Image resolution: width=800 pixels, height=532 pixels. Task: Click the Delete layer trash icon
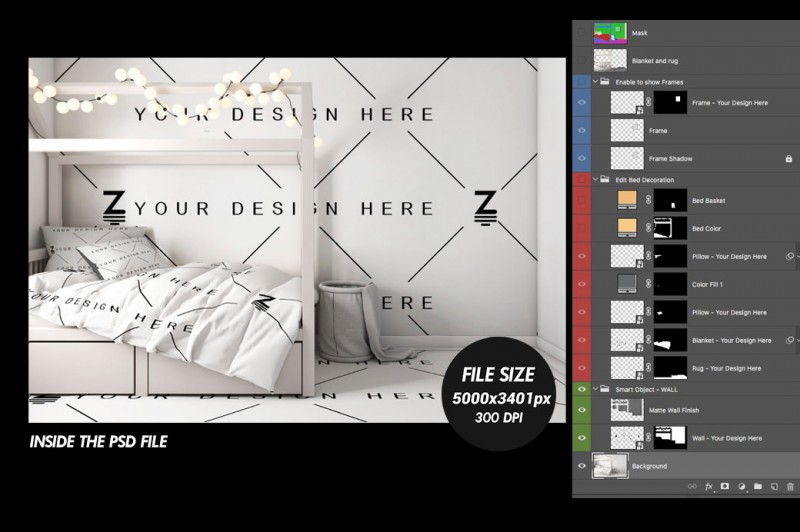pyautogui.click(x=789, y=487)
